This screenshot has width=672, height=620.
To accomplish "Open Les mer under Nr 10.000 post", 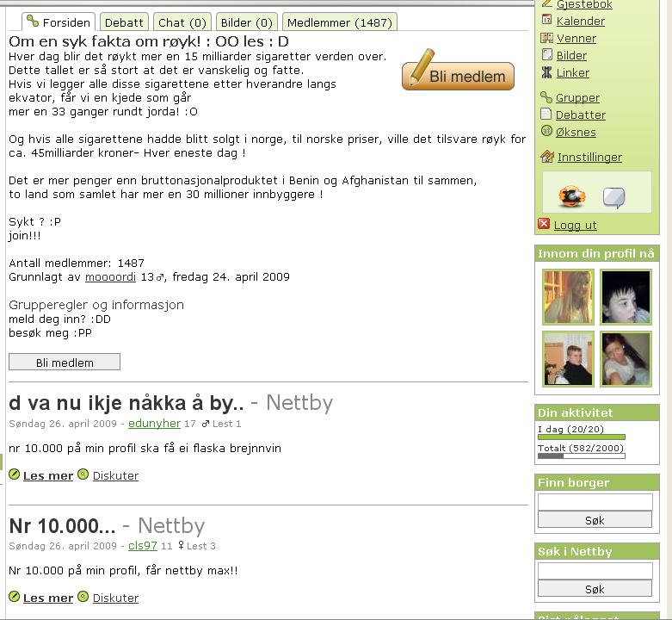I will pos(48,598).
